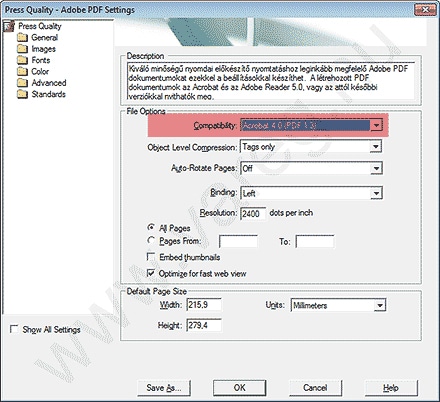Select the Advanced folder icon
This screenshot has width=440, height=402.
tap(22, 83)
